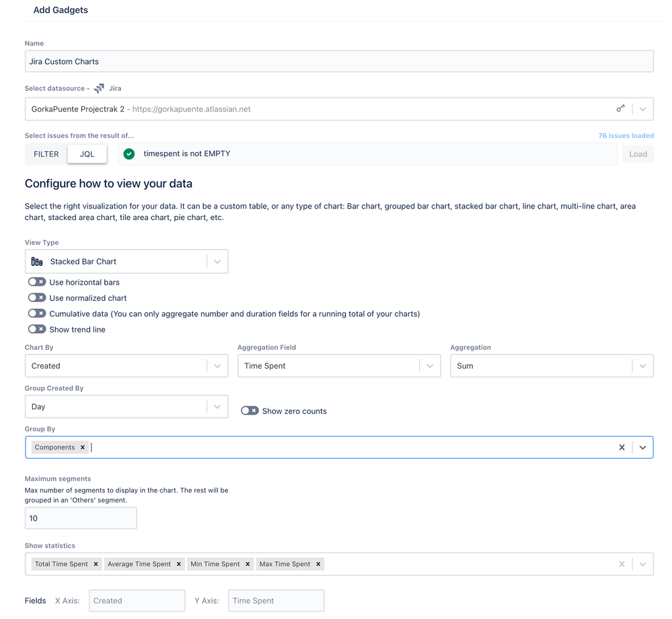Click the Jira logo next to Select datasource
672x619 pixels.
click(x=99, y=88)
